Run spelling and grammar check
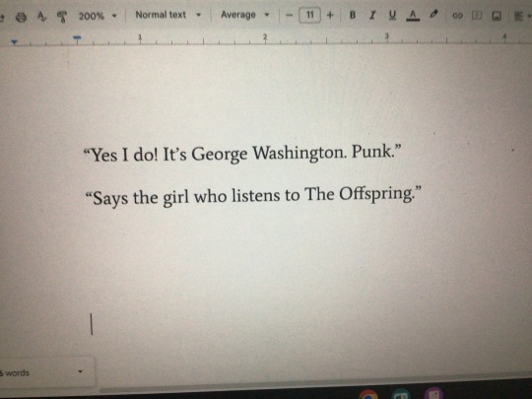The width and height of the screenshot is (532, 399). pyautogui.click(x=41, y=17)
